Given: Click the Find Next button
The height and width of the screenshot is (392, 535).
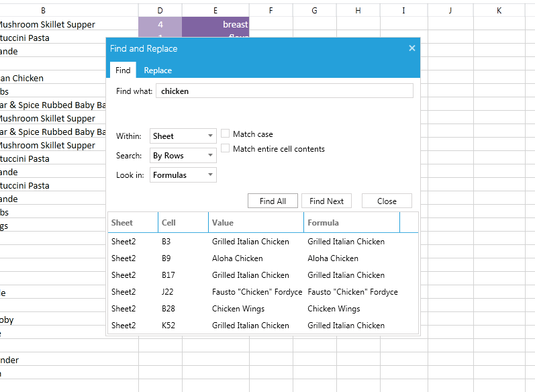Looking at the screenshot, I should 326,201.
